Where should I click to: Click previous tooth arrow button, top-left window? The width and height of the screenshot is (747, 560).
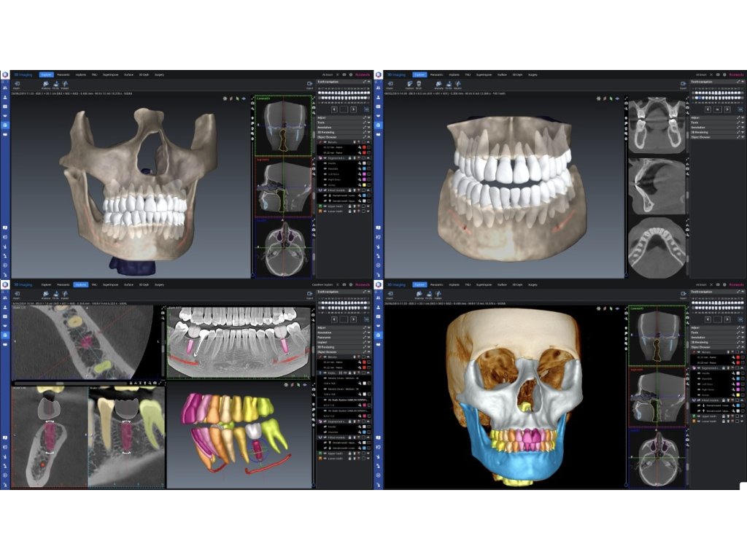[334, 109]
